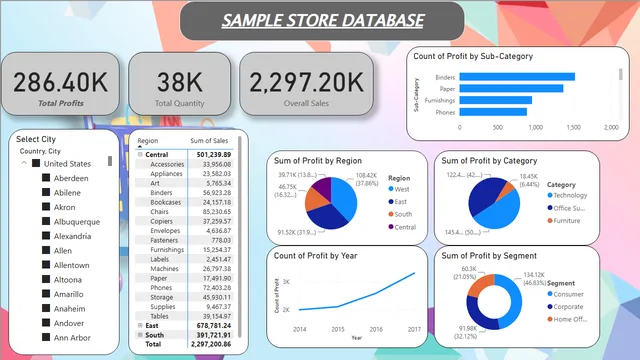Screen dimensions: 640x360
Task: Click the city slicer scrollbar
Action: [110, 161]
